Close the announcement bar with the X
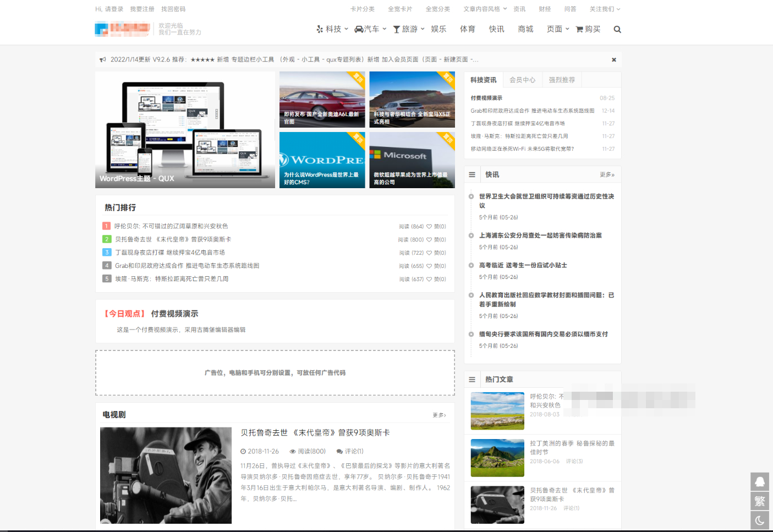The width and height of the screenshot is (773, 532). pyautogui.click(x=614, y=59)
